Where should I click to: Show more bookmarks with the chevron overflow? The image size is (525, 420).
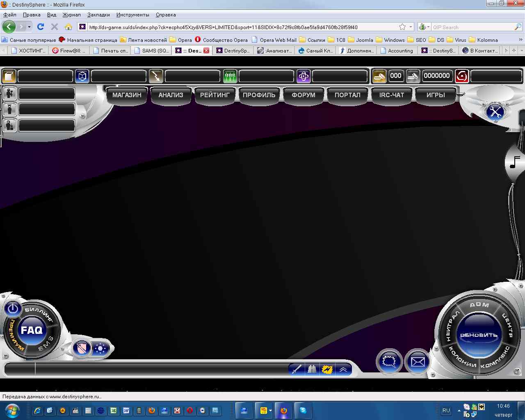(x=520, y=40)
